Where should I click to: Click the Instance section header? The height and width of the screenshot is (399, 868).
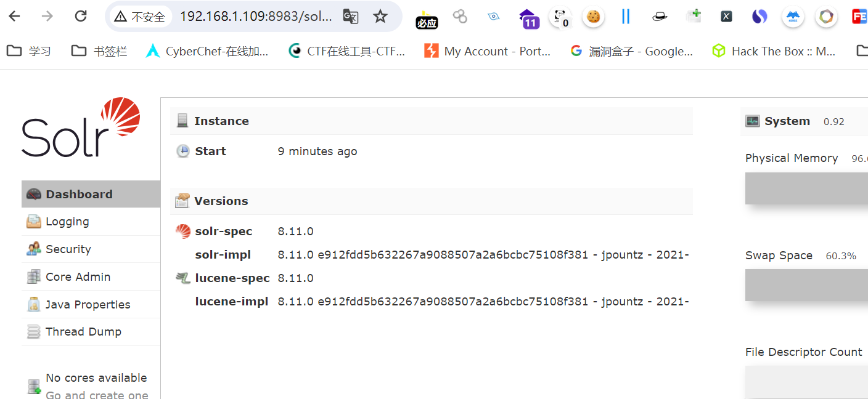click(432, 121)
